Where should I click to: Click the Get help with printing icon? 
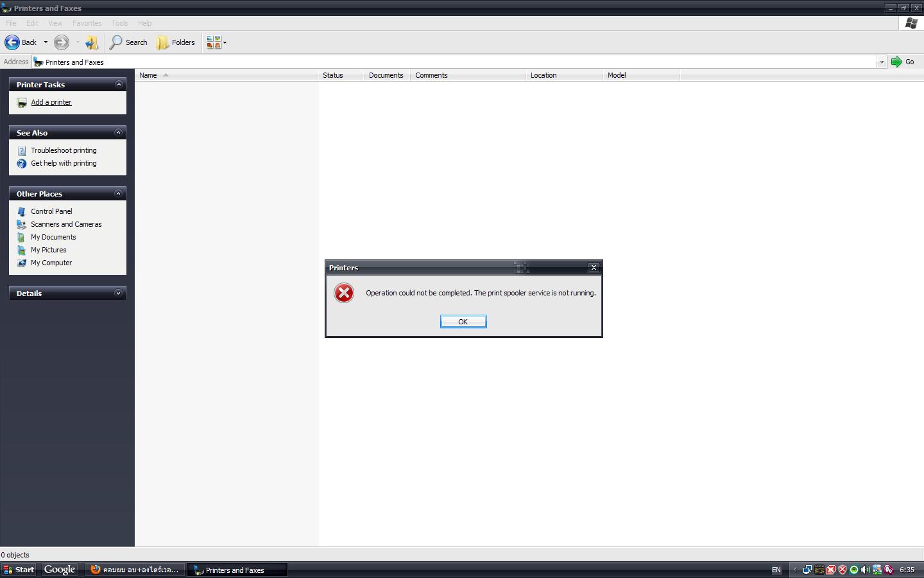click(22, 164)
